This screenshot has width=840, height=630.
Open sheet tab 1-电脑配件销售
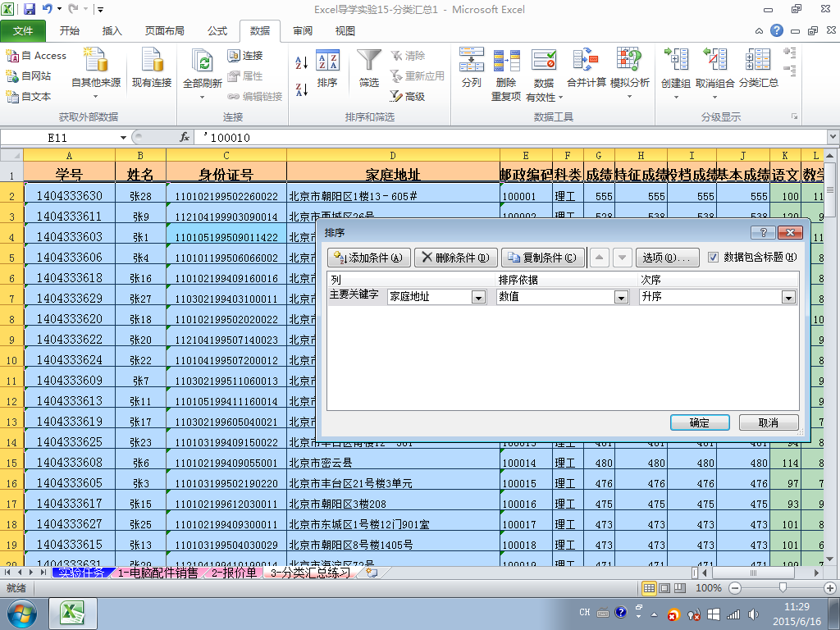158,573
